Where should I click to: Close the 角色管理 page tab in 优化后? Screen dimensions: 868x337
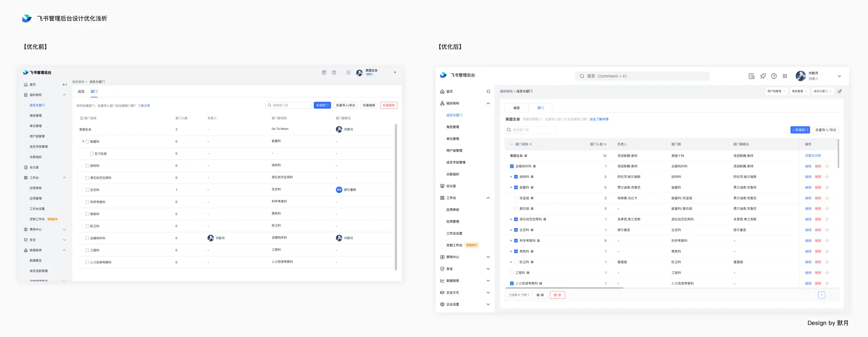coord(806,91)
